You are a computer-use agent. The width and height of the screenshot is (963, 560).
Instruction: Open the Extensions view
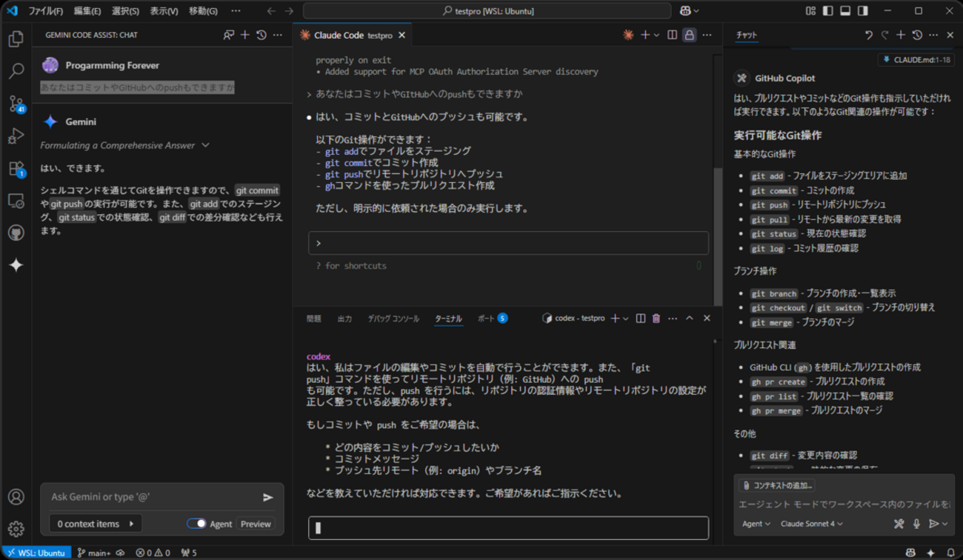pyautogui.click(x=16, y=167)
